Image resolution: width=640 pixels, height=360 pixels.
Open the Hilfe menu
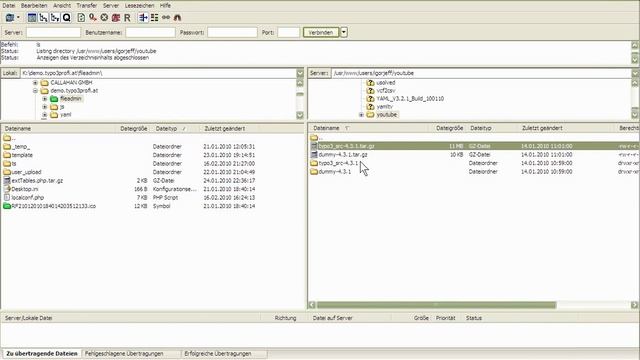165,5
